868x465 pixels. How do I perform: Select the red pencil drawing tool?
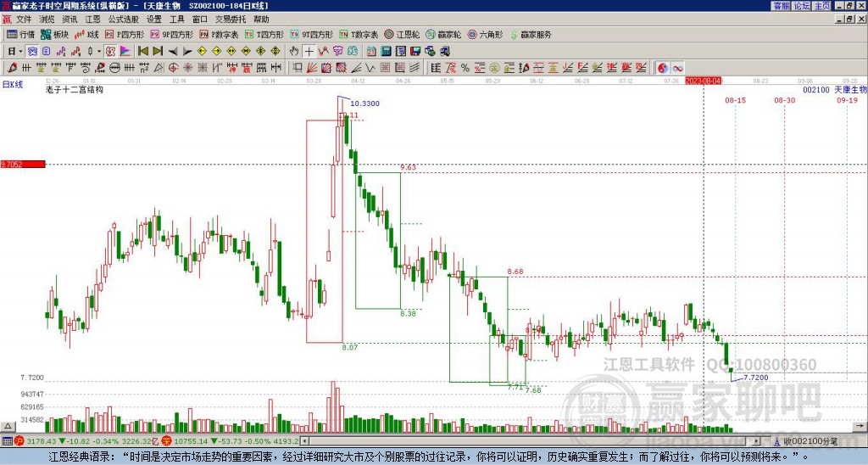[x=12, y=68]
